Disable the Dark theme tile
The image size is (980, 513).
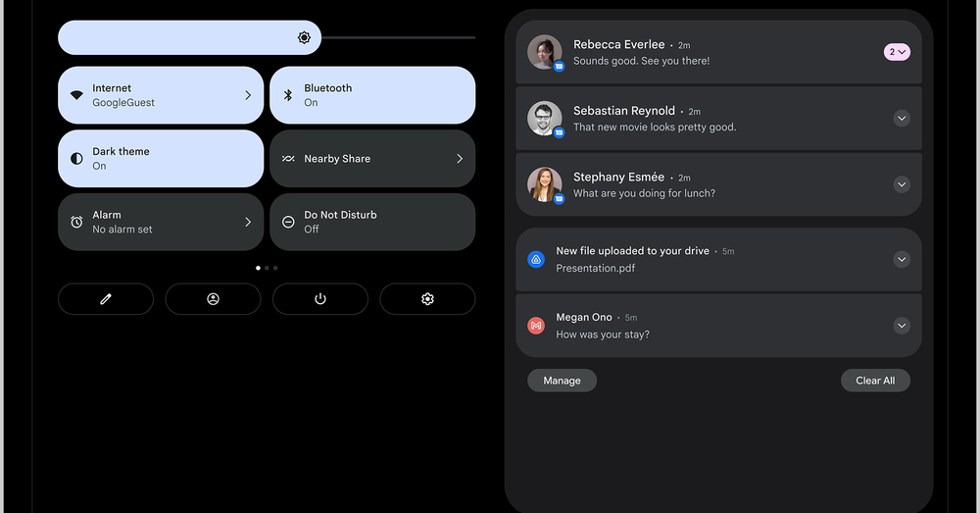coord(161,159)
